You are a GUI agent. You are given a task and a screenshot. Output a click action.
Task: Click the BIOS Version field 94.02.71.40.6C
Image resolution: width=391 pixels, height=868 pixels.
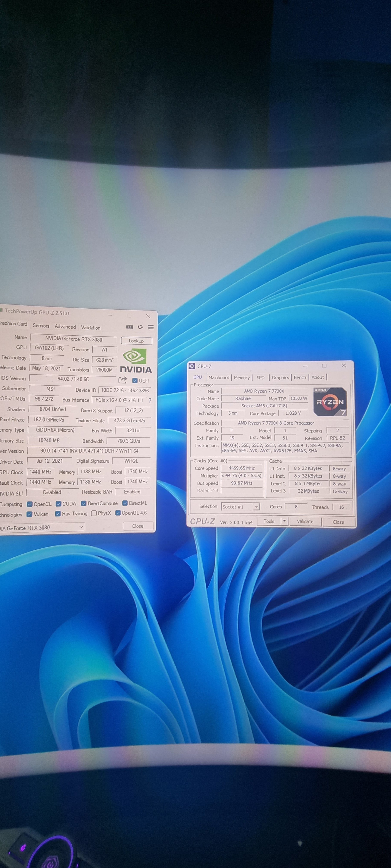pyautogui.click(x=73, y=379)
